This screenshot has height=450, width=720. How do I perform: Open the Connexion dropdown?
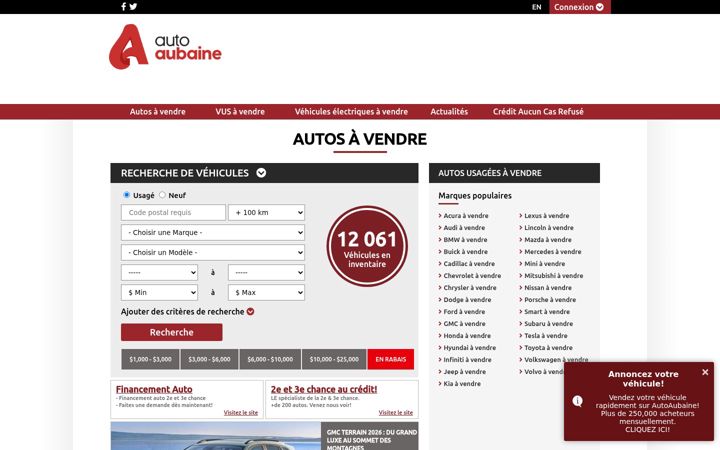click(x=579, y=7)
